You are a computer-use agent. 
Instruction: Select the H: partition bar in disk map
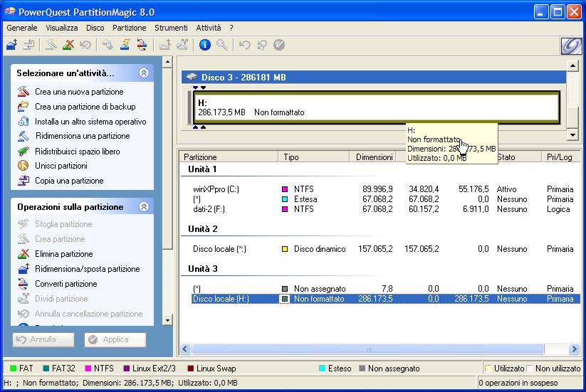(377, 107)
